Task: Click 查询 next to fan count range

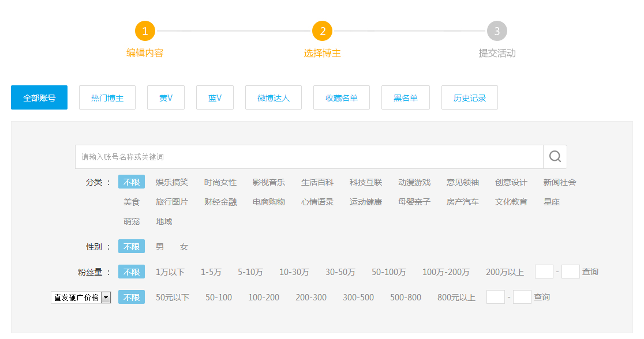Action: (590, 272)
